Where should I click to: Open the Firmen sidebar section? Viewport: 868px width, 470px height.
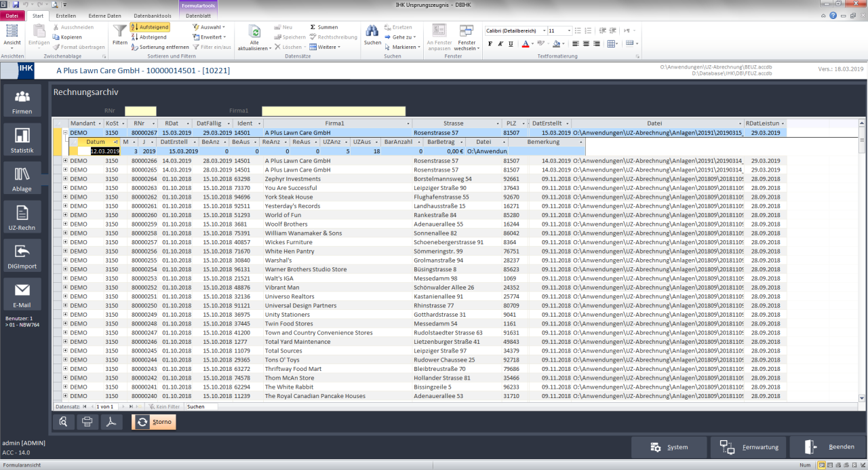pyautogui.click(x=22, y=102)
